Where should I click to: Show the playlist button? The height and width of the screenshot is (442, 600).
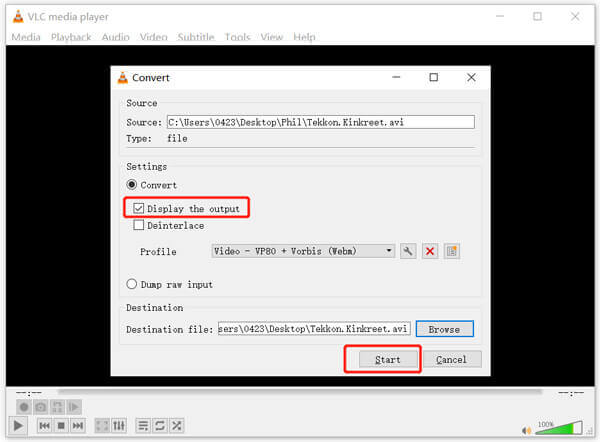click(143, 426)
